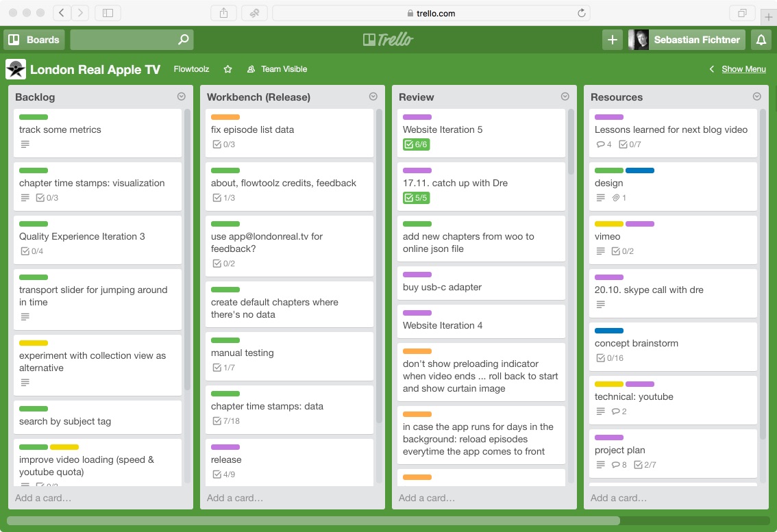Click checklist 0/2 badge on use app@londonreal.tv card
This screenshot has width=777, height=532.
tap(223, 264)
